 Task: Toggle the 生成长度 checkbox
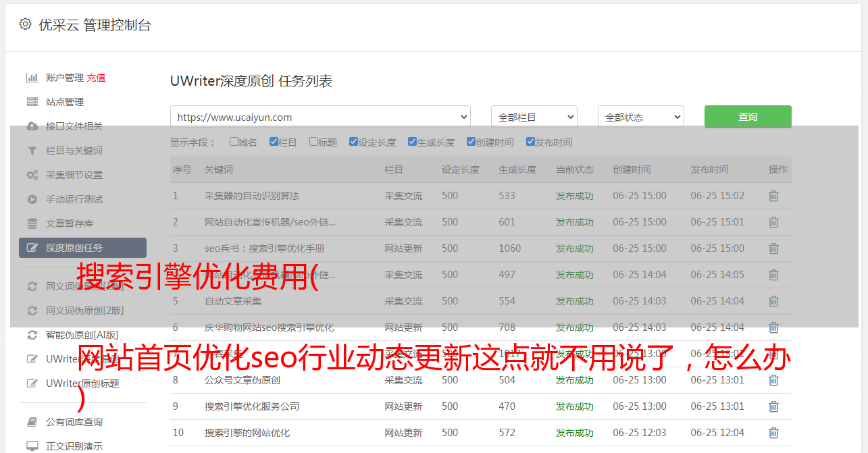click(412, 142)
